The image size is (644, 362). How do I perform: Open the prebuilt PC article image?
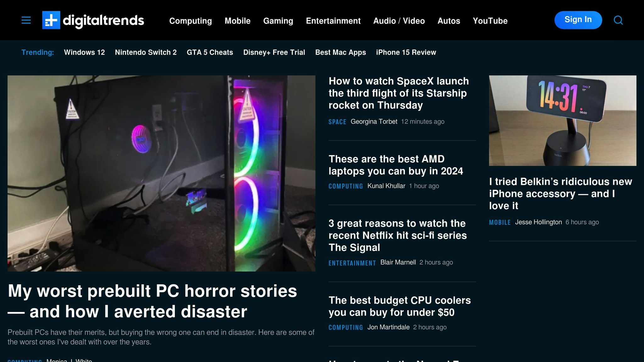point(161,173)
